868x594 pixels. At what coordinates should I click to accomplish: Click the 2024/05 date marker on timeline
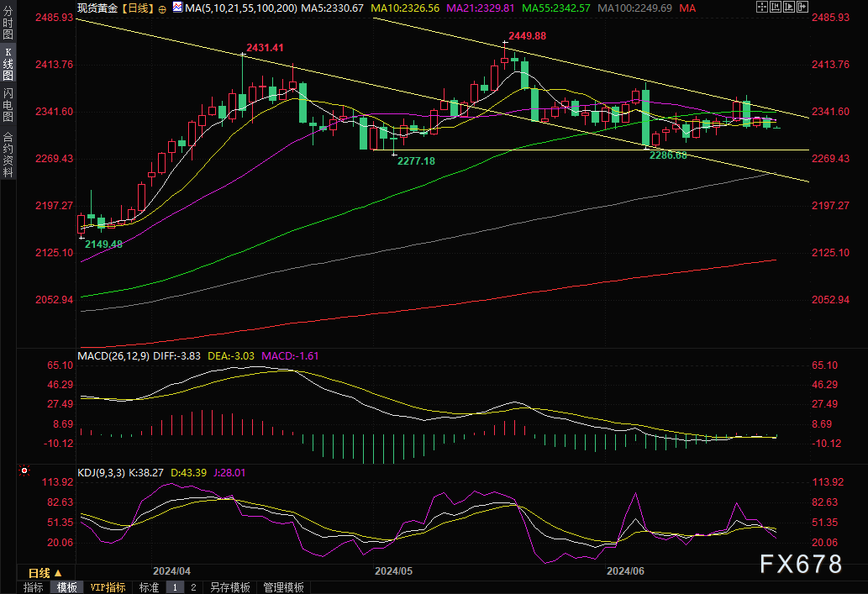click(393, 570)
